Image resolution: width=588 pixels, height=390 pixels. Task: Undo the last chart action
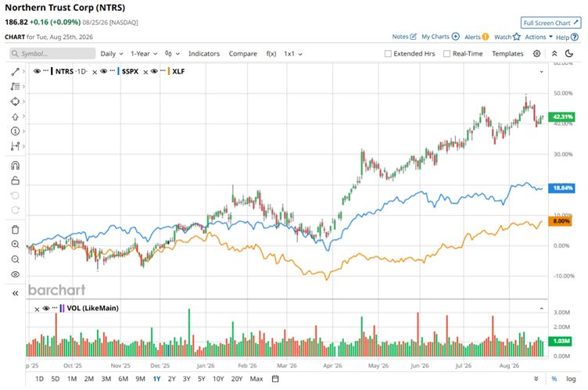point(15,195)
